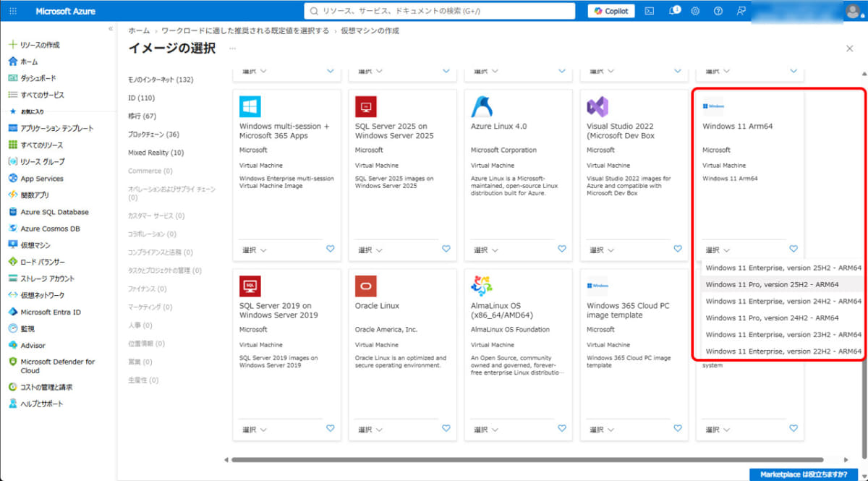Close the イメージの選択 pane
Image resolution: width=868 pixels, height=481 pixels.
tap(849, 48)
